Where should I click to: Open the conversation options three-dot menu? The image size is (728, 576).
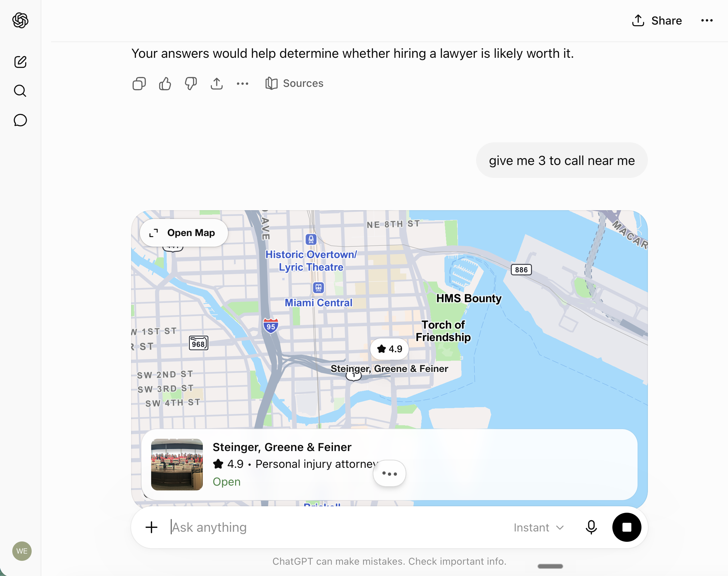(707, 21)
